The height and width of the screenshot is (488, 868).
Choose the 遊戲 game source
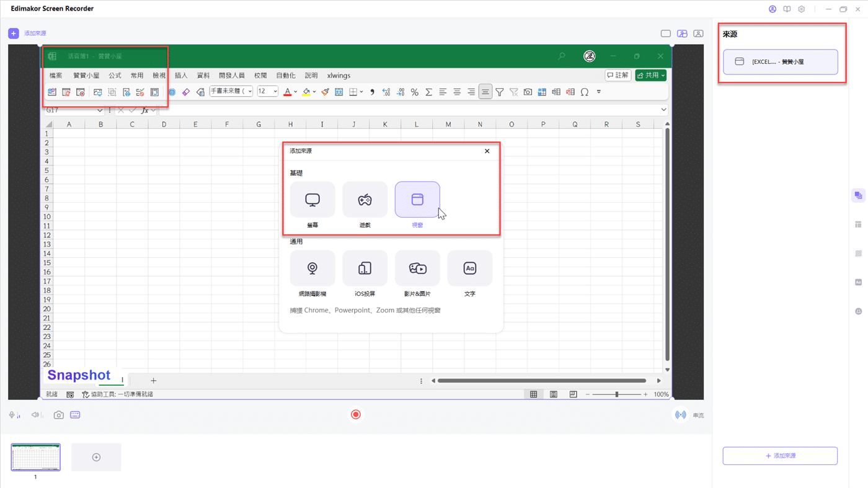click(365, 200)
